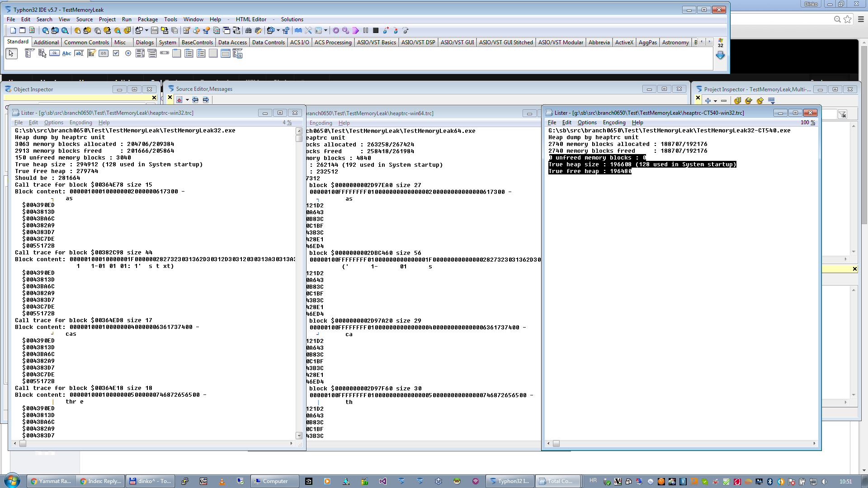Pick the TToggleBox 'on' palette component

tap(104, 53)
